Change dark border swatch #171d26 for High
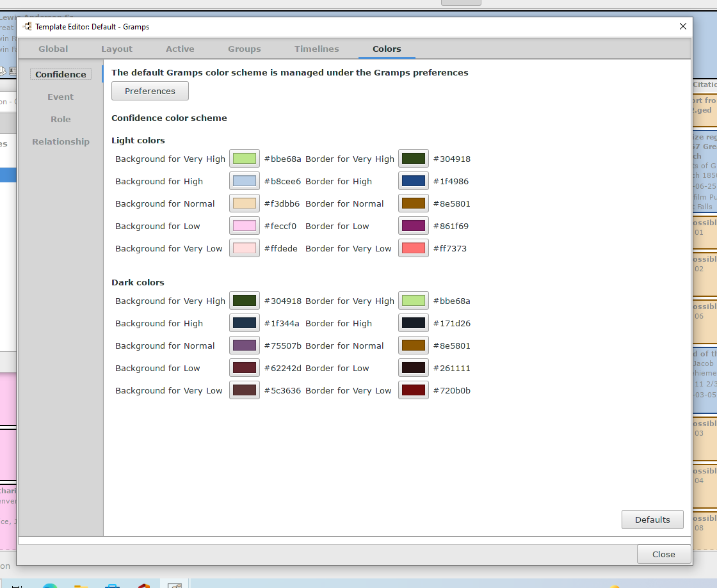Image resolution: width=717 pixels, height=588 pixels. [414, 323]
